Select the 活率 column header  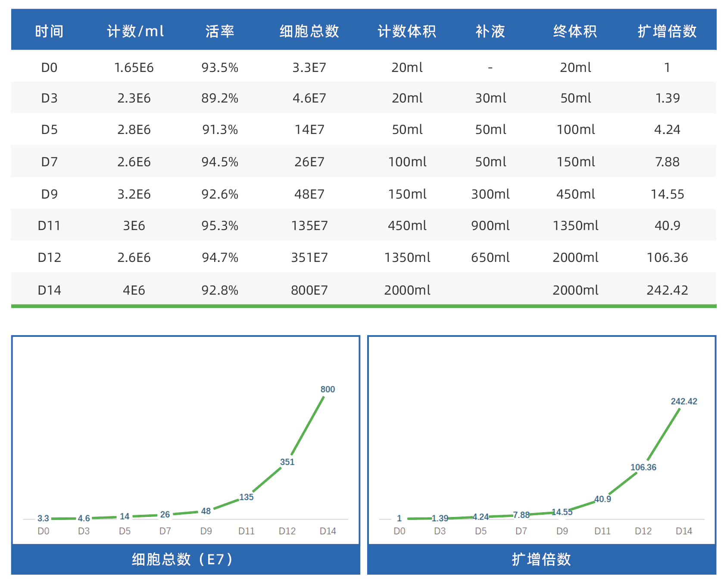click(220, 31)
